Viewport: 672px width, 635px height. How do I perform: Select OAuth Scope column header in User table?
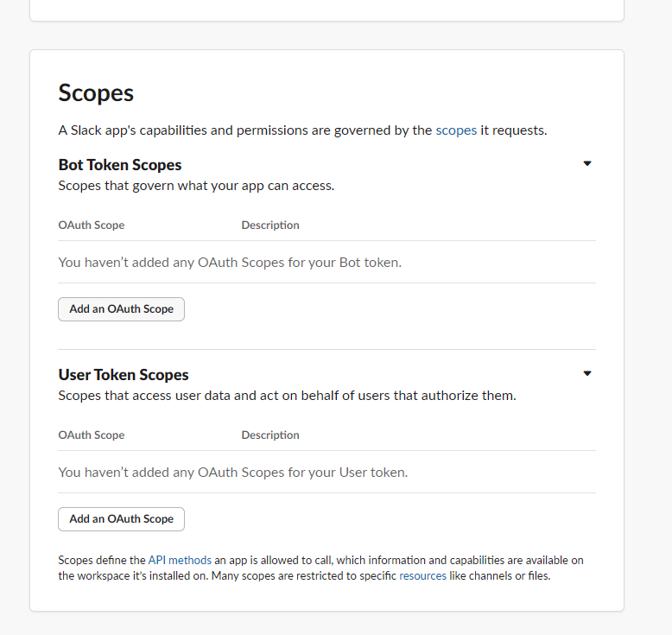point(92,435)
